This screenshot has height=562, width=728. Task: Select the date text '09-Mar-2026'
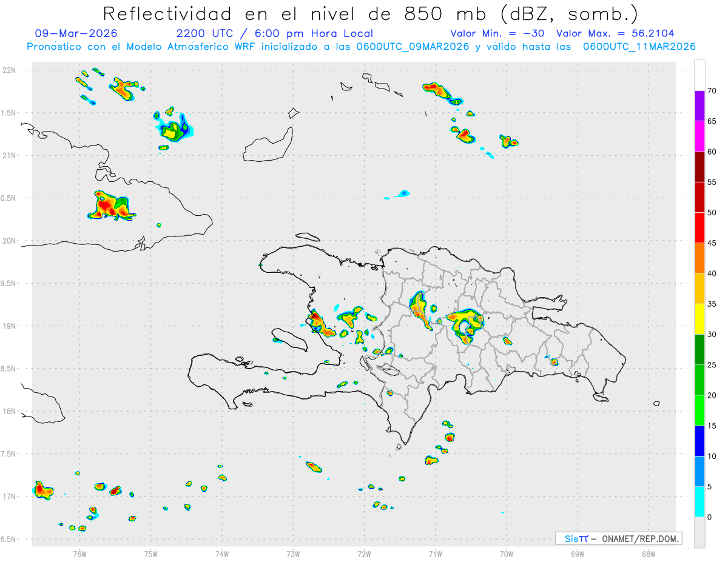pyautogui.click(x=76, y=33)
